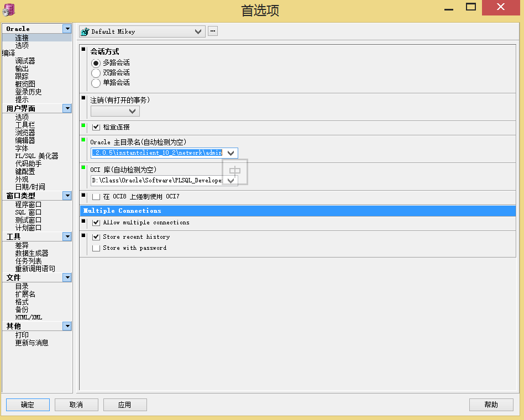Open the 编辑器 preferences
The height and width of the screenshot is (420, 524).
click(x=25, y=140)
